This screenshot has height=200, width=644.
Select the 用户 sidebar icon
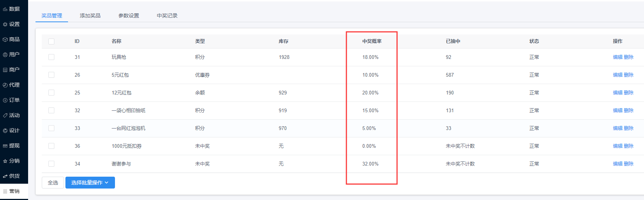coord(5,54)
